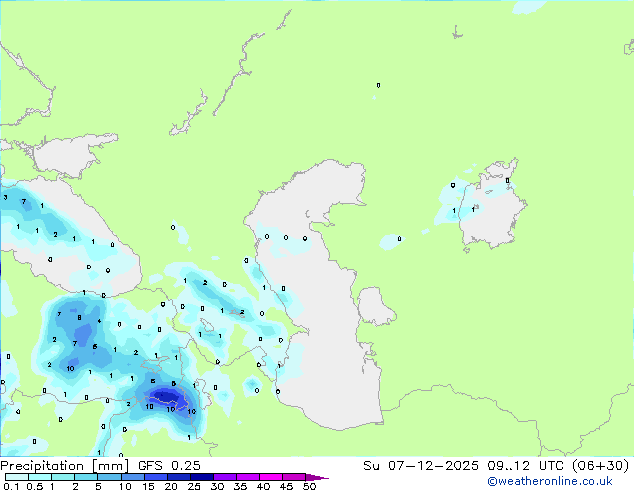Click the 35–40 mm legend color swatch
634x490 pixels.
click(247, 477)
